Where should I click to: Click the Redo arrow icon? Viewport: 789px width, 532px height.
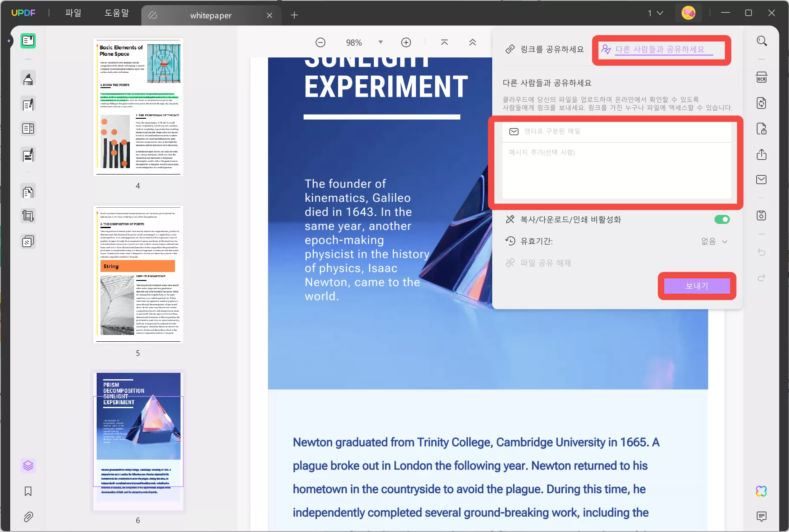(762, 277)
